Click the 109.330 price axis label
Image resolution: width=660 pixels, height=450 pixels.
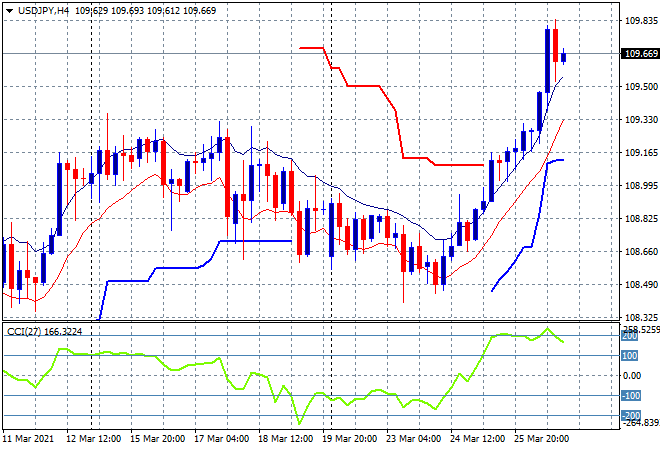tap(641, 120)
